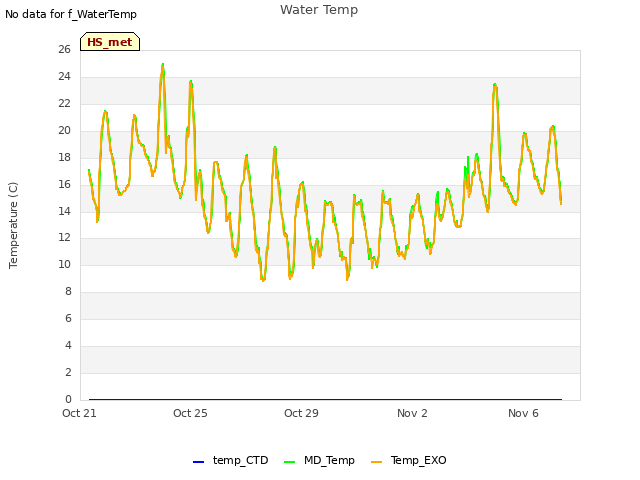640x480 pixels.
Task: Click the highest temperature peak near 25
Action: coord(163,64)
